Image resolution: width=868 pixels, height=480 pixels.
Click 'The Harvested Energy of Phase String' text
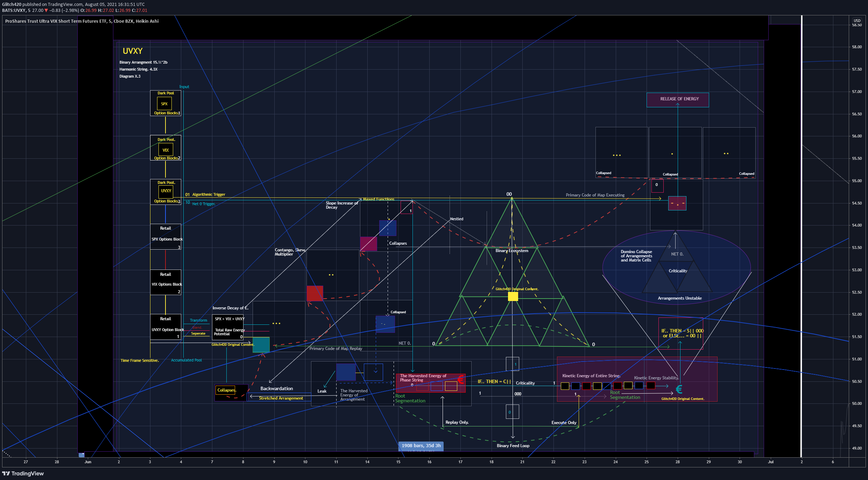point(423,378)
